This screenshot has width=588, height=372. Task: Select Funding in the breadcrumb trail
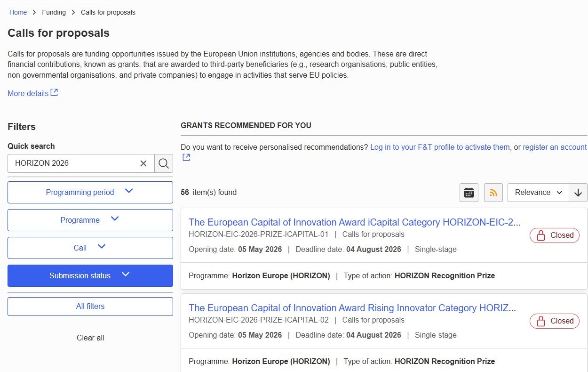pos(54,12)
